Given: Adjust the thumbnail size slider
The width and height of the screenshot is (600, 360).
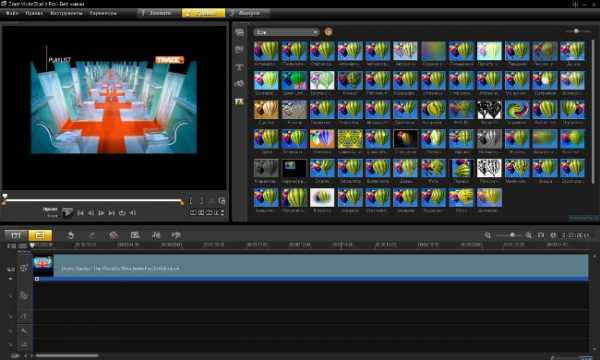Looking at the screenshot, I should click(577, 31).
